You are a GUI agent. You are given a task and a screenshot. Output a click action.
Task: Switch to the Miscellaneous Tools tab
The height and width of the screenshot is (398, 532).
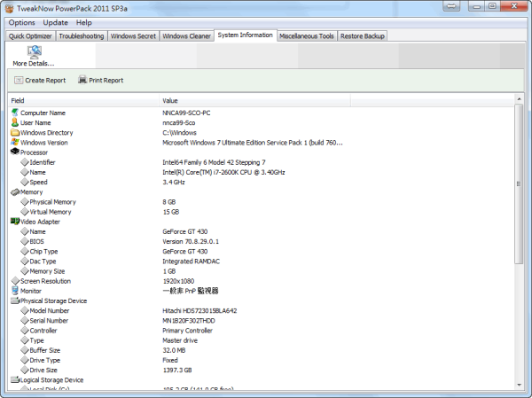point(307,36)
